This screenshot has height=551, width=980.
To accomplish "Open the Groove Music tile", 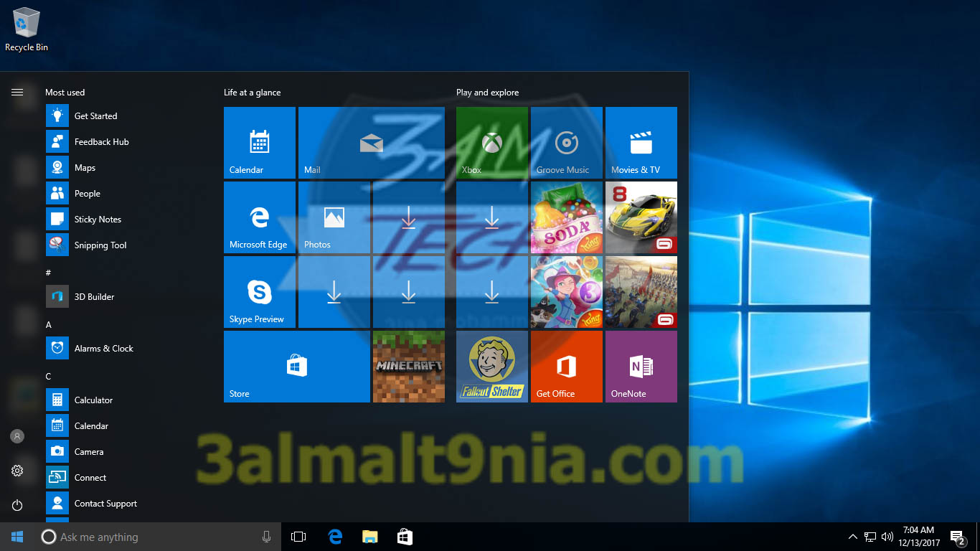I will (567, 143).
